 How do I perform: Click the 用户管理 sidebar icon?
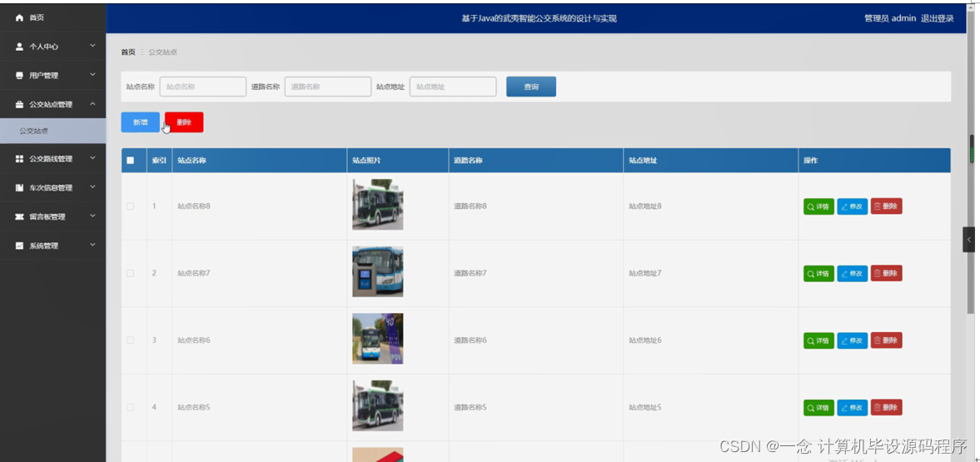(19, 76)
